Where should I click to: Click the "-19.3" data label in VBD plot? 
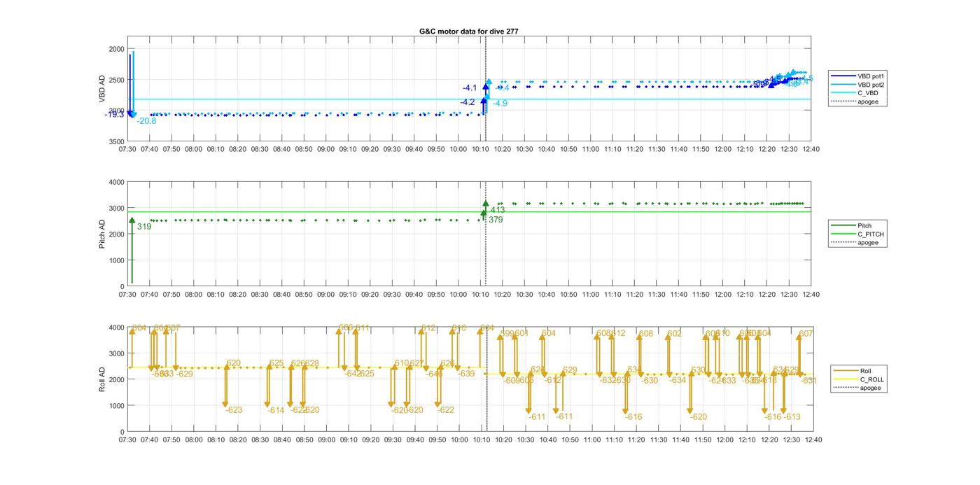[114, 114]
